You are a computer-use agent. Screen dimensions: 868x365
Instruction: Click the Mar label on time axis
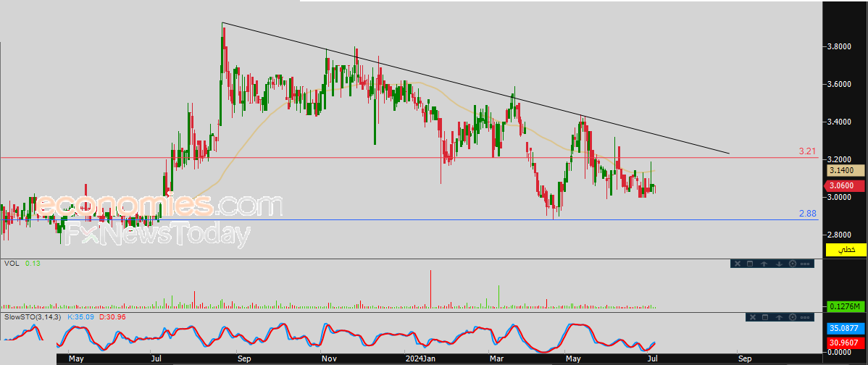click(x=496, y=359)
